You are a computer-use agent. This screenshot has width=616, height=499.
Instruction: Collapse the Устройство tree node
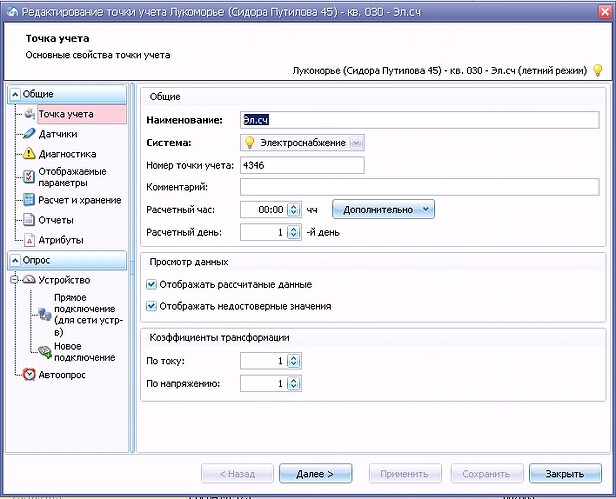[15, 280]
